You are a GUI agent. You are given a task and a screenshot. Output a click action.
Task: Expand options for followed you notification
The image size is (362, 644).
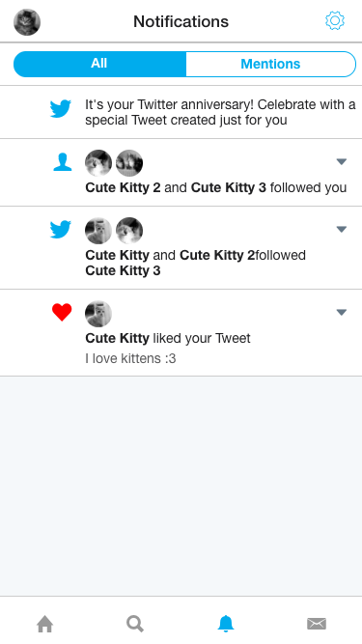point(342,162)
